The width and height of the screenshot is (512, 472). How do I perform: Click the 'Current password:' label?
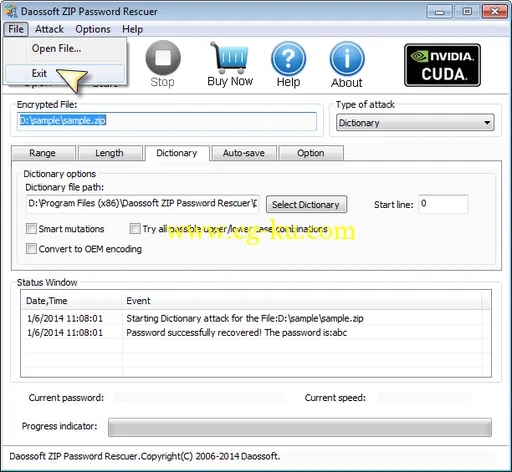[x=66, y=398]
